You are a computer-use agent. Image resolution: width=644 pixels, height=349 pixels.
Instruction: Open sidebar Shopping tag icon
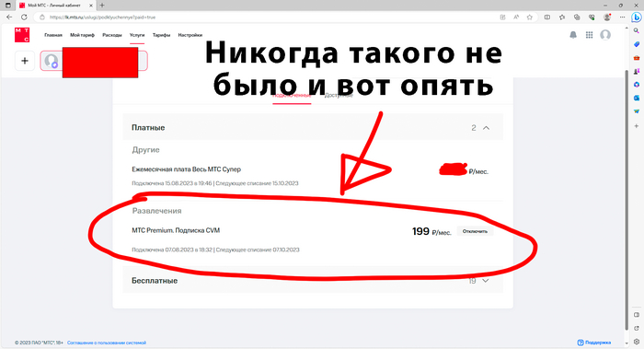coord(637,44)
